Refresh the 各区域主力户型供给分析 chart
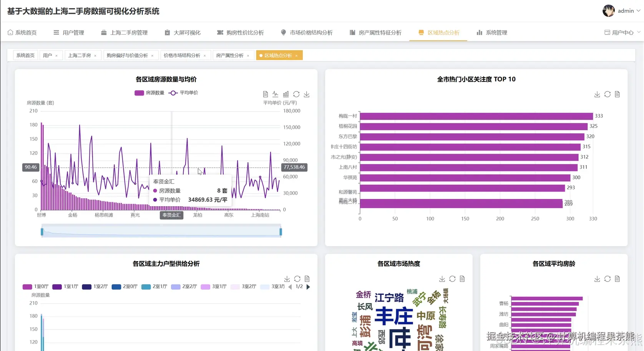 click(297, 279)
